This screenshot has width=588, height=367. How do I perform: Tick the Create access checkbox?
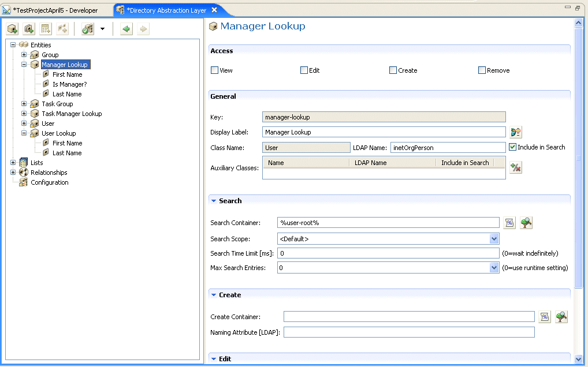click(393, 70)
